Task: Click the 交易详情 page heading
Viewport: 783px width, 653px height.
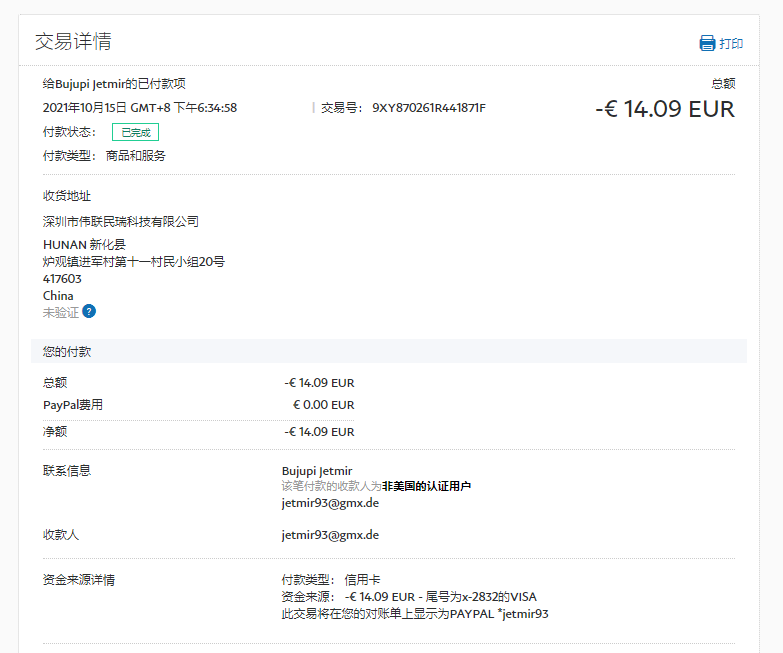Action: tap(73, 41)
